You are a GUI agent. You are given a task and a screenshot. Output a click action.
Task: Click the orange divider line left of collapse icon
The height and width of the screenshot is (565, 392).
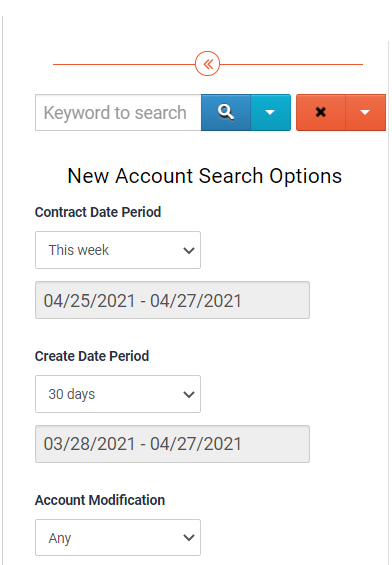pyautogui.click(x=124, y=64)
